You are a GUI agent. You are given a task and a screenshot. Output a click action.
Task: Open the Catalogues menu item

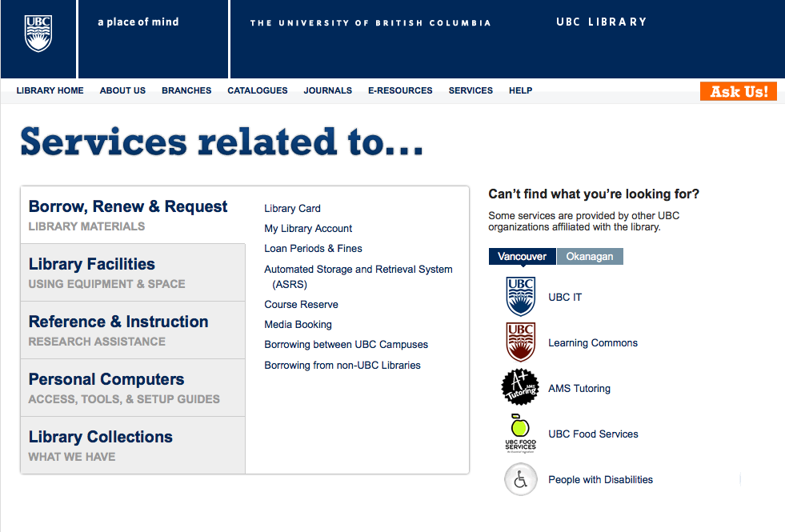[258, 90]
